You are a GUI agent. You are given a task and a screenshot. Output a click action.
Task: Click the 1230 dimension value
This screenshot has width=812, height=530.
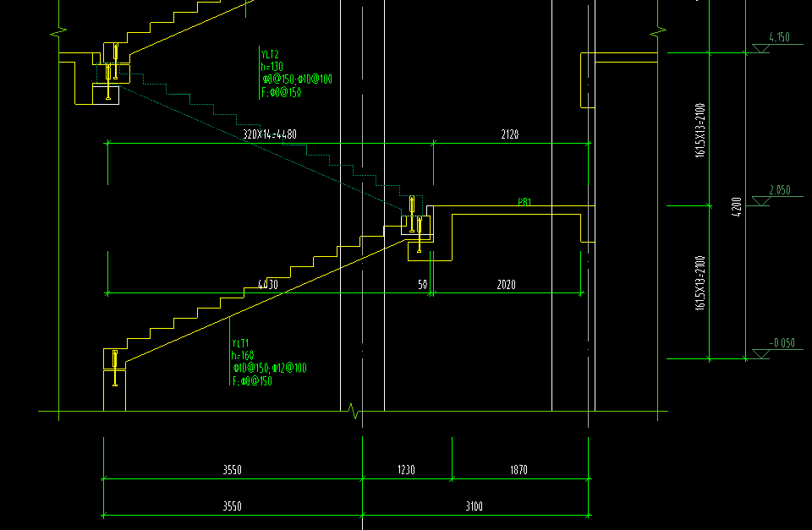[407, 470]
